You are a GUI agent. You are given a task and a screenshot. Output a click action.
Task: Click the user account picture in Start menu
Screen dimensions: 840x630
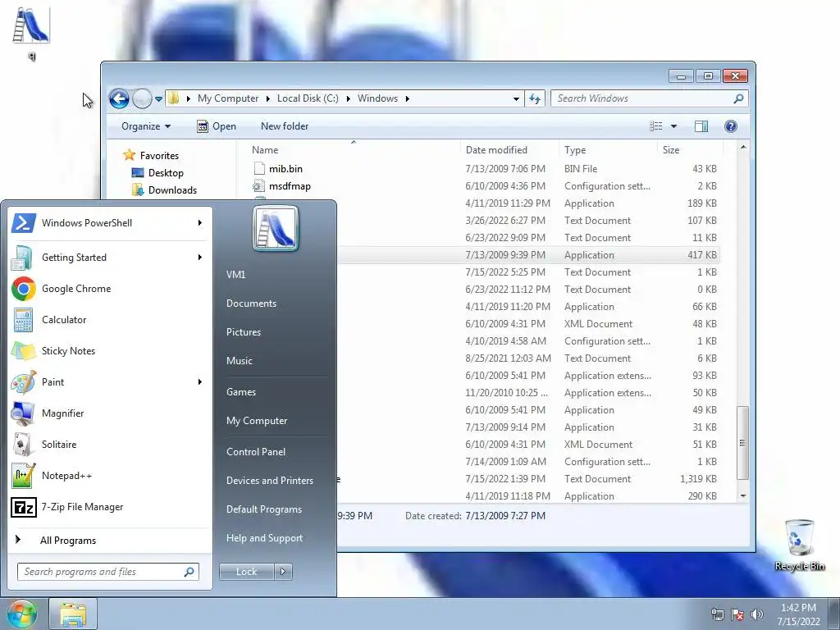(276, 229)
